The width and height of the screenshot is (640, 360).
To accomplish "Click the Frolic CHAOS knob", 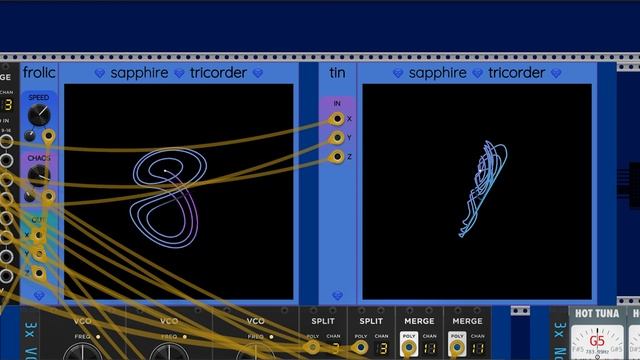I will coord(39,176).
